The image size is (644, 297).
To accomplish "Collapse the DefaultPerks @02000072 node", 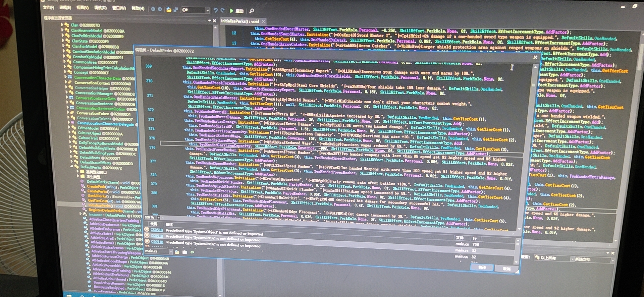I will tap(71, 166).
